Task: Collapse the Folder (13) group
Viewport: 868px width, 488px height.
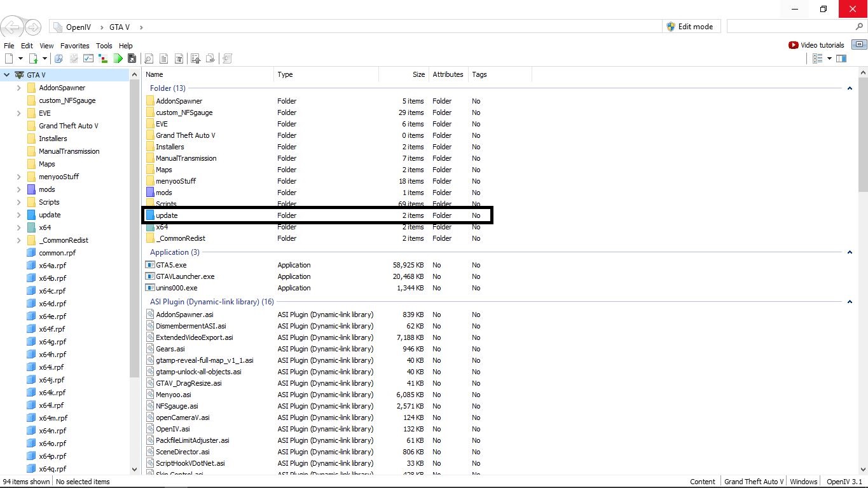Action: coord(850,88)
